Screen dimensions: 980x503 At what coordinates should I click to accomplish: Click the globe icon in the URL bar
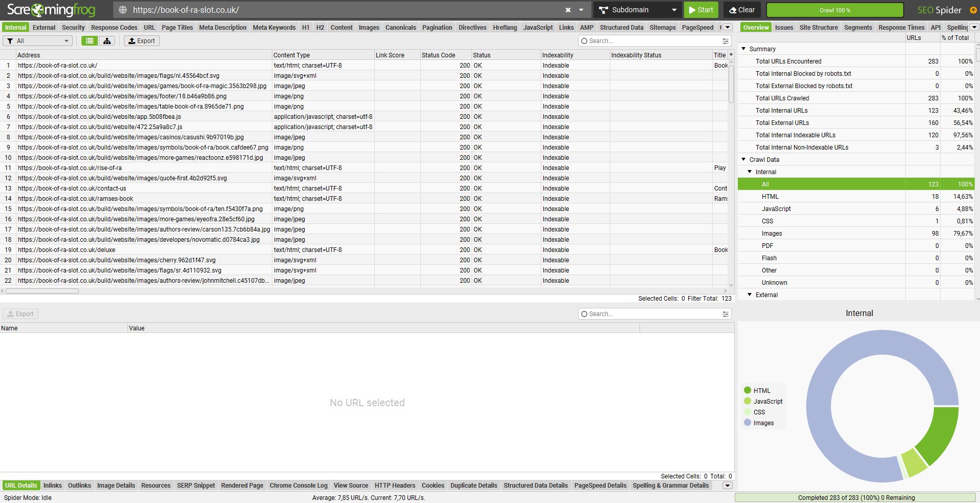tap(122, 10)
